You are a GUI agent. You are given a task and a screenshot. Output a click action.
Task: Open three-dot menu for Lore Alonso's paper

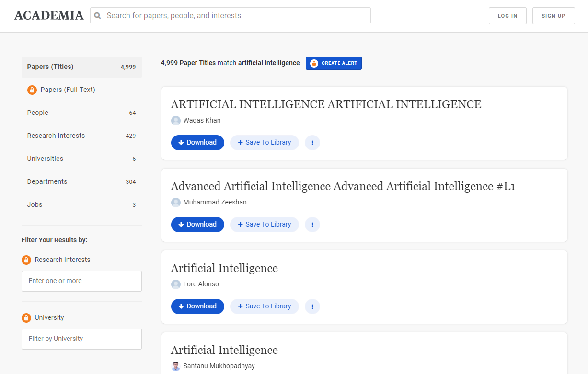pos(312,306)
